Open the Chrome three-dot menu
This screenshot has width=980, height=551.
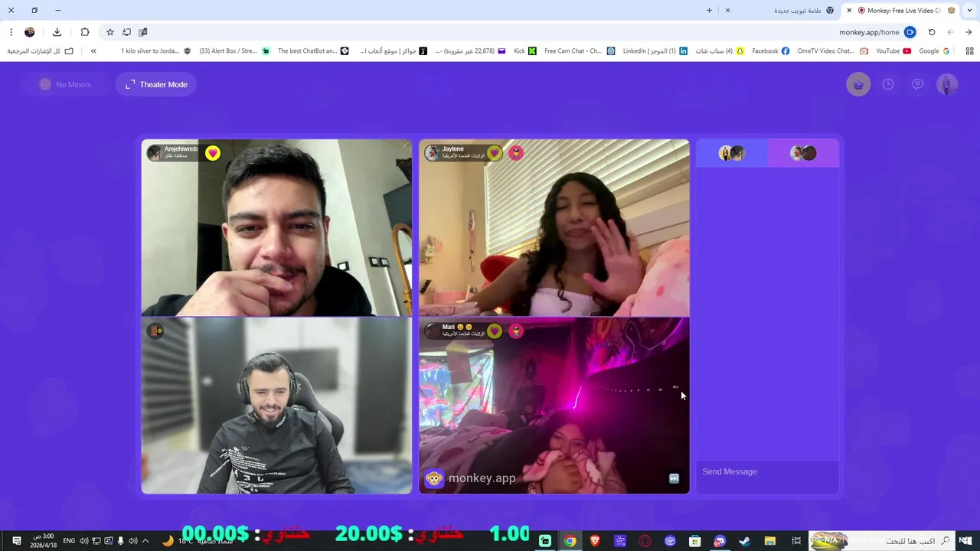coord(11,32)
